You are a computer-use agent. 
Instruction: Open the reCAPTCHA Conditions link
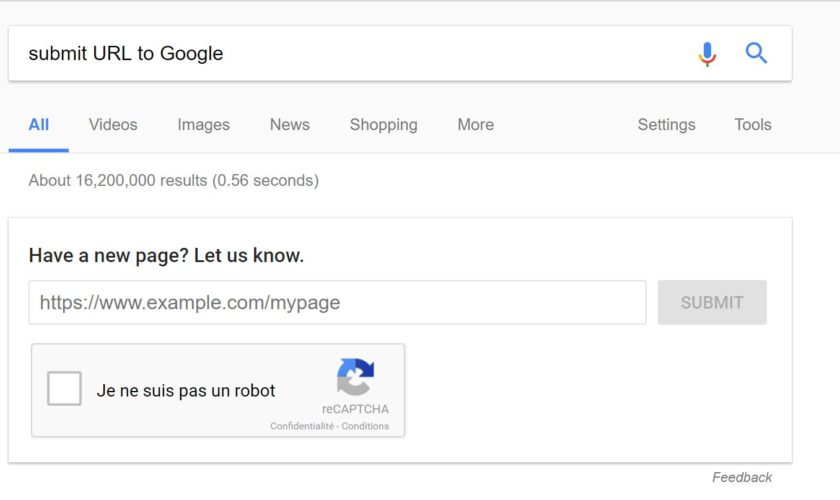coord(365,426)
